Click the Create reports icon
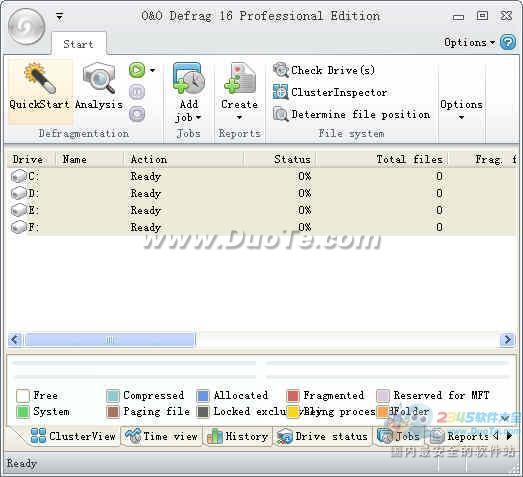The height and width of the screenshot is (477, 523). [x=239, y=79]
